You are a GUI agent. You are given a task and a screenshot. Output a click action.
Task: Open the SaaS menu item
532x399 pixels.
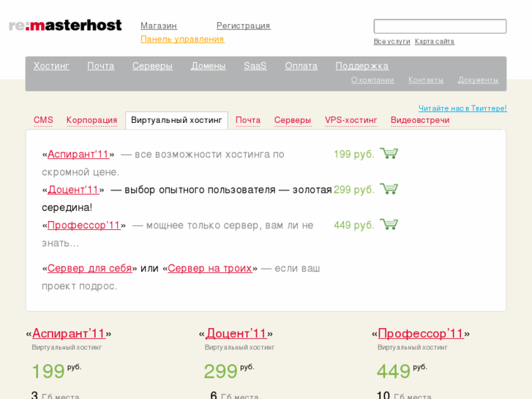tap(255, 66)
